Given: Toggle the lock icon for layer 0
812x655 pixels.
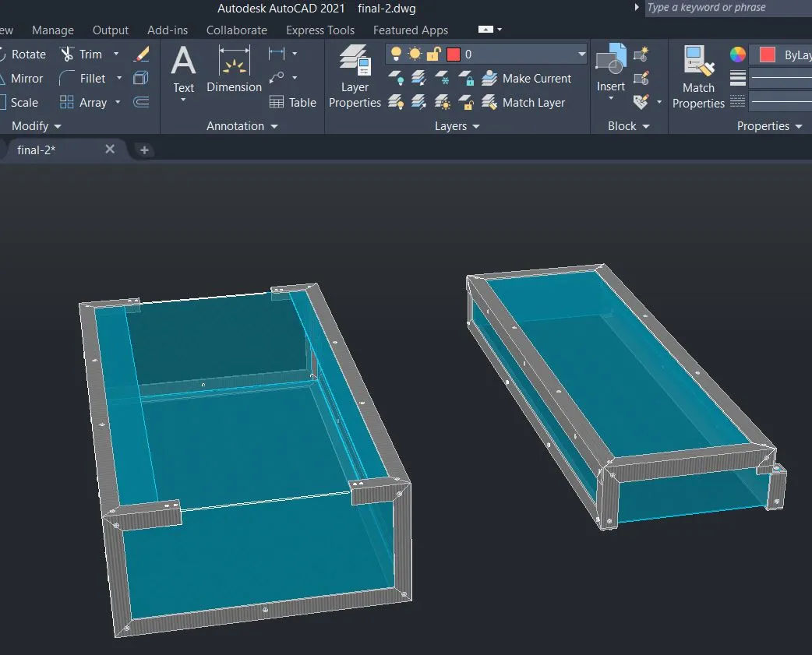Looking at the screenshot, I should 433,55.
